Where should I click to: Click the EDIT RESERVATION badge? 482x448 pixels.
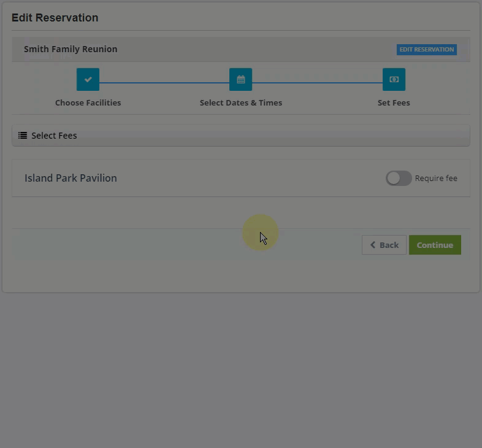(426, 50)
